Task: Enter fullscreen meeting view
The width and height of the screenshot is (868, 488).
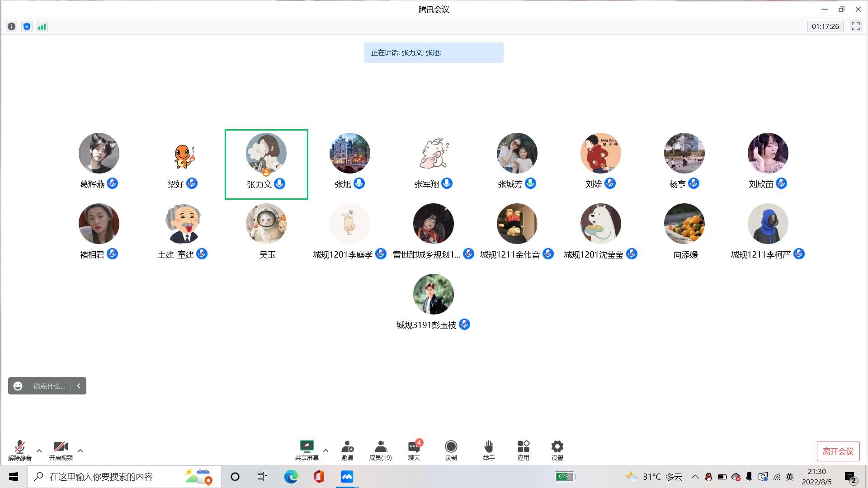Action: 855,27
